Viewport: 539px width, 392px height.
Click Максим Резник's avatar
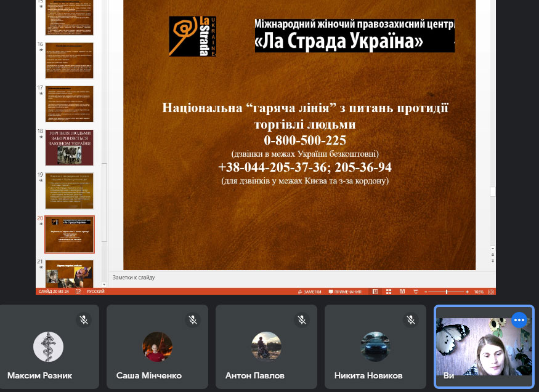[x=48, y=346]
